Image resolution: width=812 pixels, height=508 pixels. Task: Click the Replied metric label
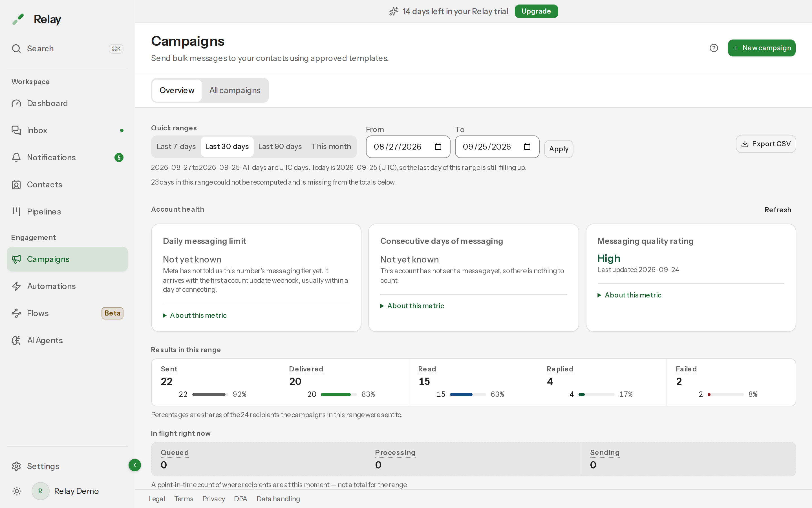pyautogui.click(x=560, y=369)
